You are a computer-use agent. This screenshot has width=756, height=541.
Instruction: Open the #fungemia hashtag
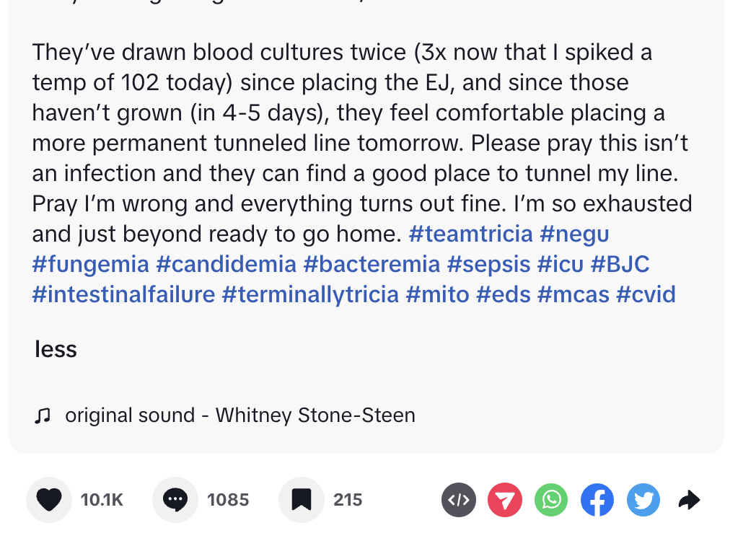pyautogui.click(x=91, y=264)
